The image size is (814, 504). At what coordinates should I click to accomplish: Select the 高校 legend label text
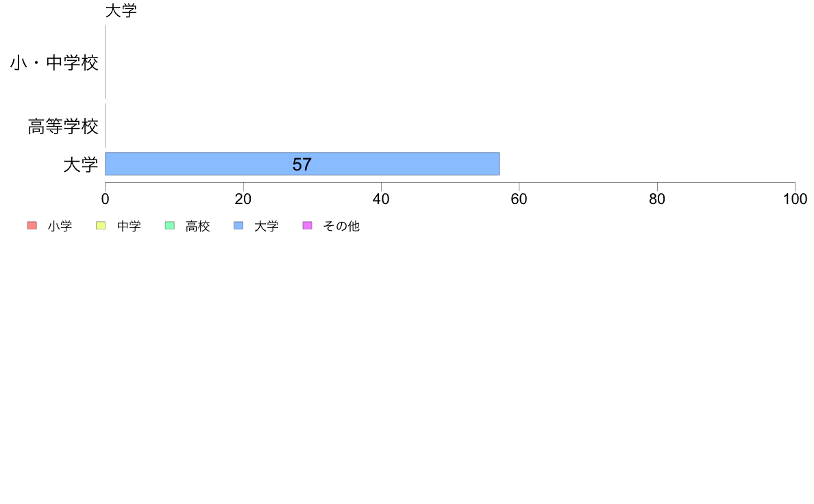click(x=198, y=226)
